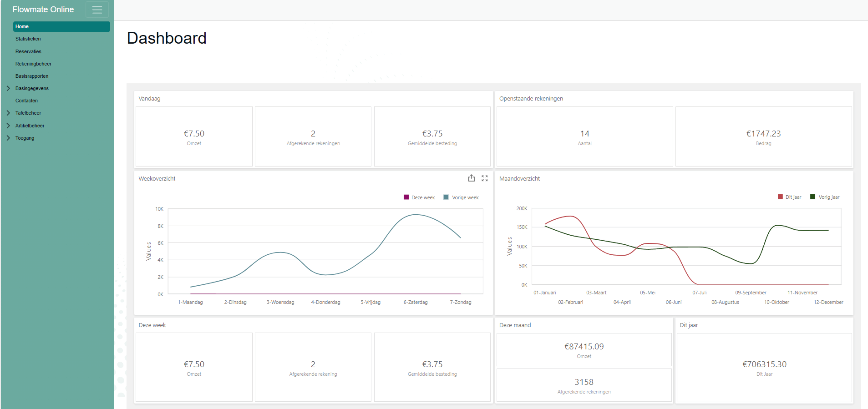Click the Flowmate Online brand link
868x409 pixels.
tap(43, 9)
